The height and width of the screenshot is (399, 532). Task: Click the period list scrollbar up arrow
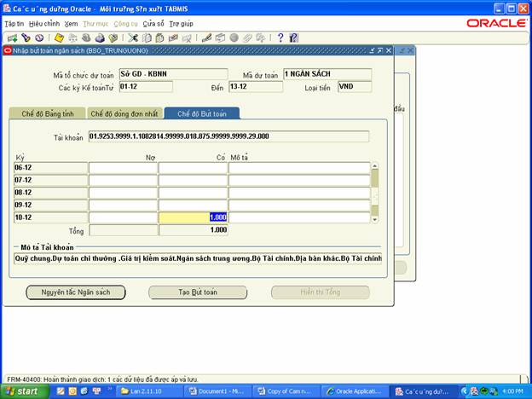tap(374, 166)
